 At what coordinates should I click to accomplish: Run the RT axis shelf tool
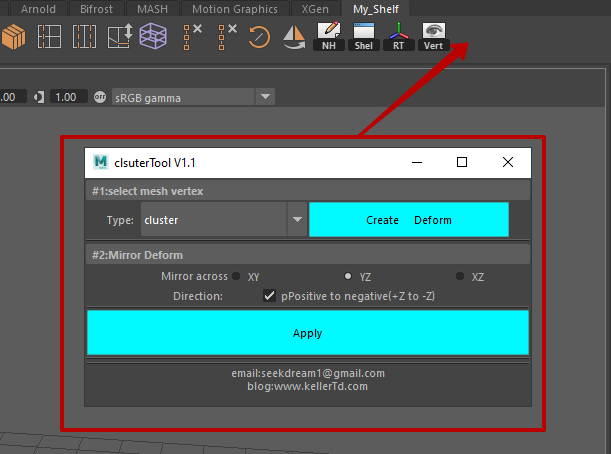(x=399, y=37)
